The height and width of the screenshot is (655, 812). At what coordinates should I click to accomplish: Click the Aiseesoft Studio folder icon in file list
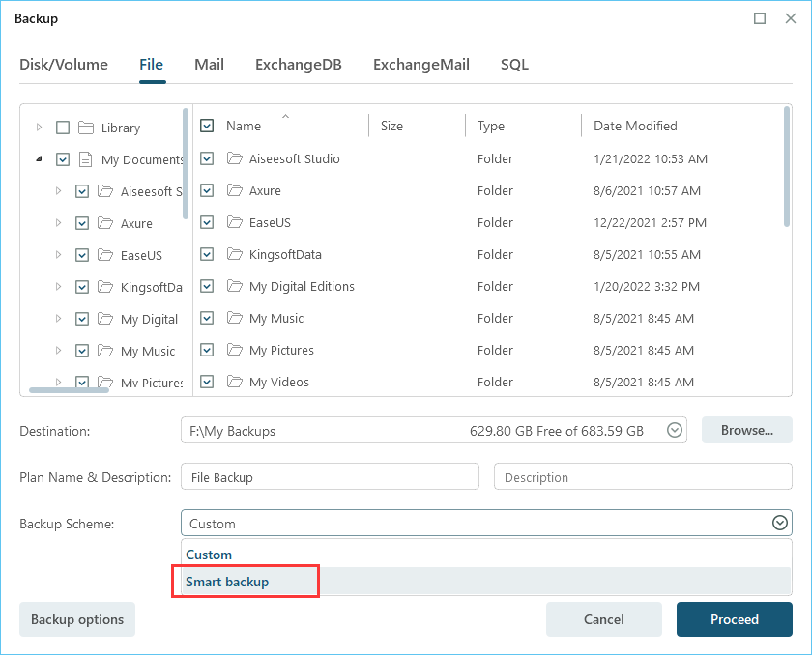pos(234,158)
